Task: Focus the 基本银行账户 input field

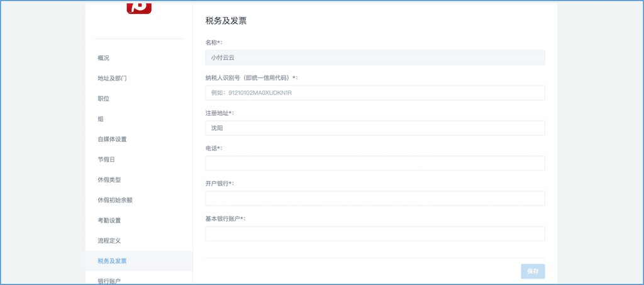Action: pyautogui.click(x=375, y=233)
